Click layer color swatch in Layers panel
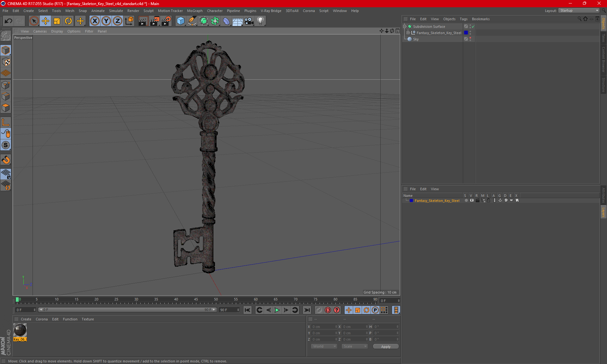This screenshot has width=607, height=364. [411, 201]
